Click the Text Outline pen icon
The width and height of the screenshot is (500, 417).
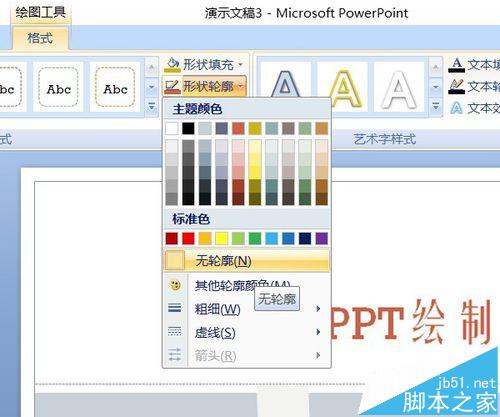(456, 86)
